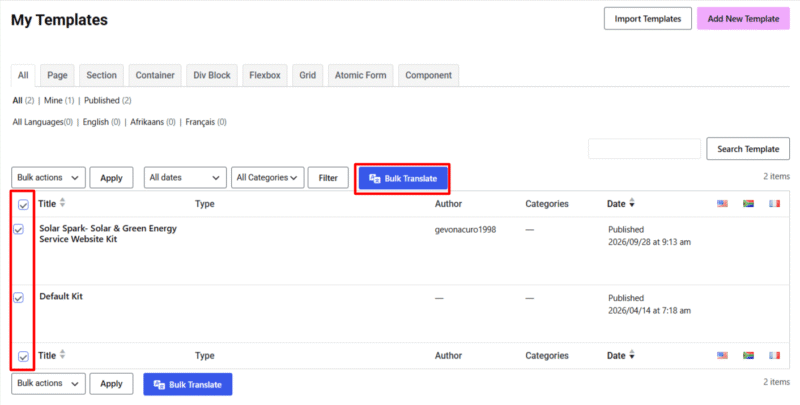Sort by Date using the footer sort arrows
800x405 pixels.
tap(632, 355)
